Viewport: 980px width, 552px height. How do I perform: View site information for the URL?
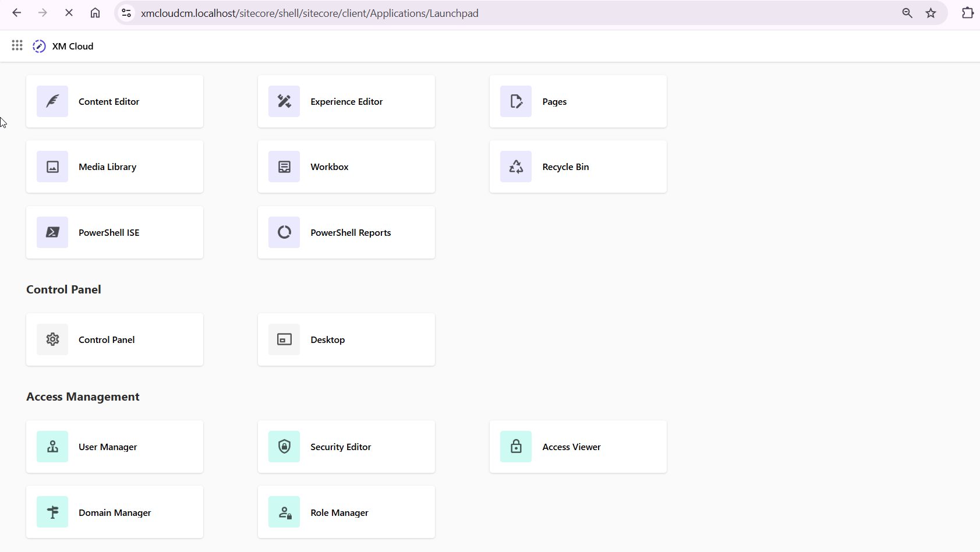pos(126,13)
